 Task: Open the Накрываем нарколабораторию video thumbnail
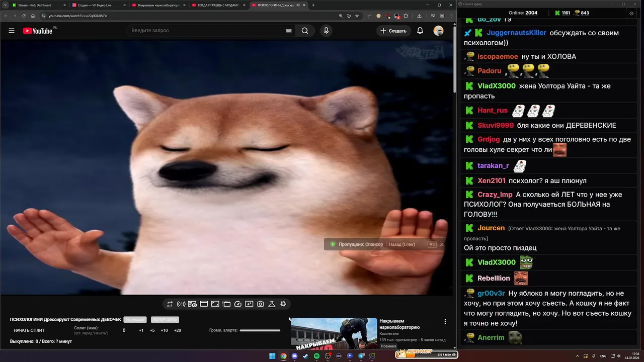pyautogui.click(x=334, y=333)
